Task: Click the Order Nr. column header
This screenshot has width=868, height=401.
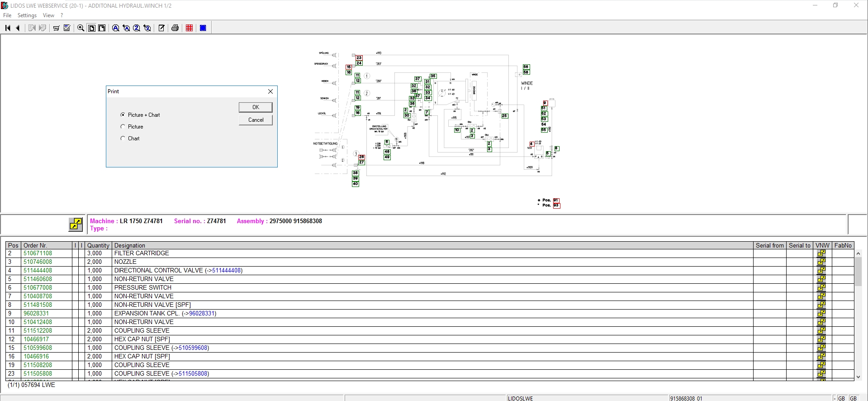Action: [47, 245]
